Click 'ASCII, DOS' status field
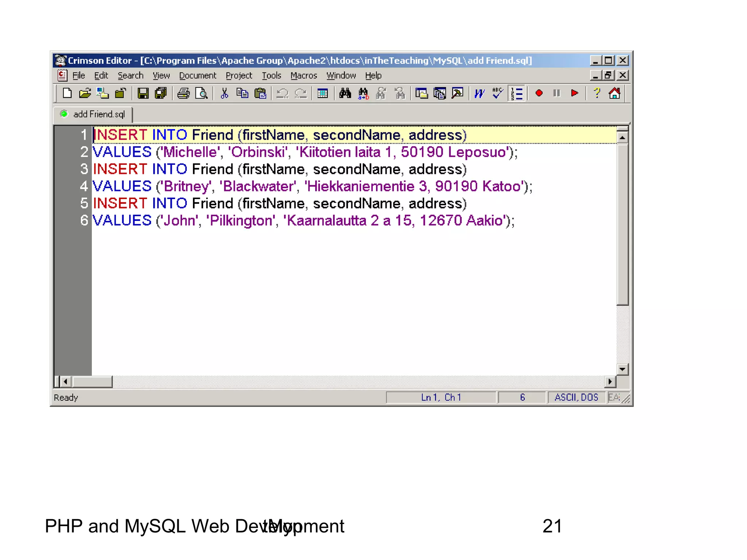 (576, 397)
